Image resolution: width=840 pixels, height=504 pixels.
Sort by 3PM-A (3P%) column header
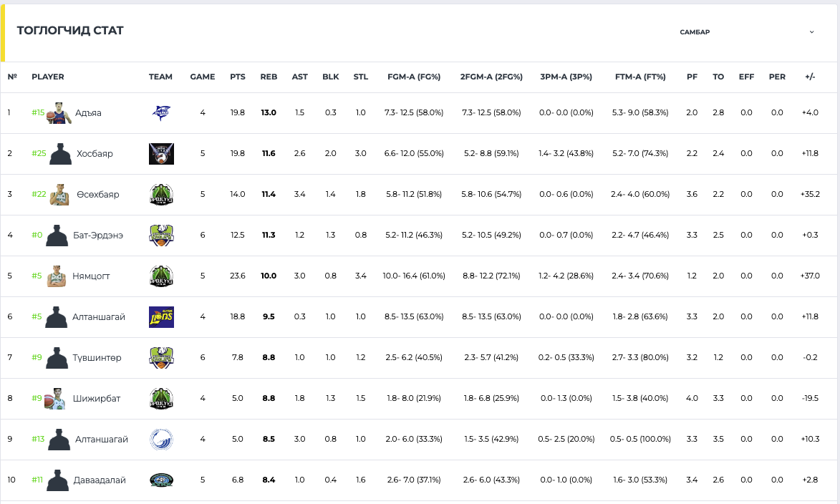tap(566, 77)
